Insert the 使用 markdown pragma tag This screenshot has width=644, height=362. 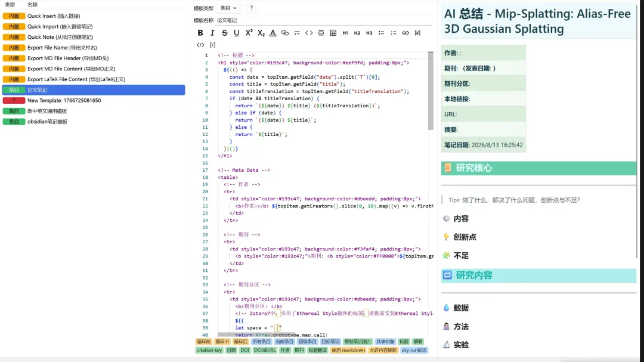click(348, 350)
